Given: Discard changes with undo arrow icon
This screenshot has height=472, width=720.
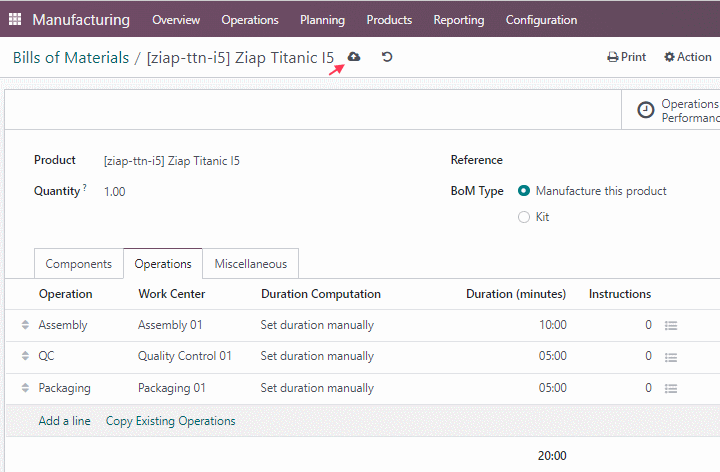Looking at the screenshot, I should coord(387,57).
